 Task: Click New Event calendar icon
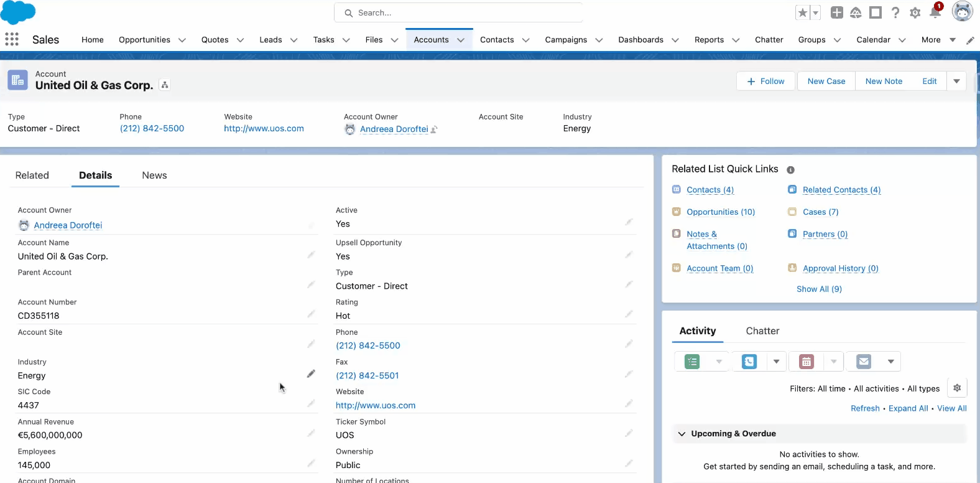coord(807,362)
